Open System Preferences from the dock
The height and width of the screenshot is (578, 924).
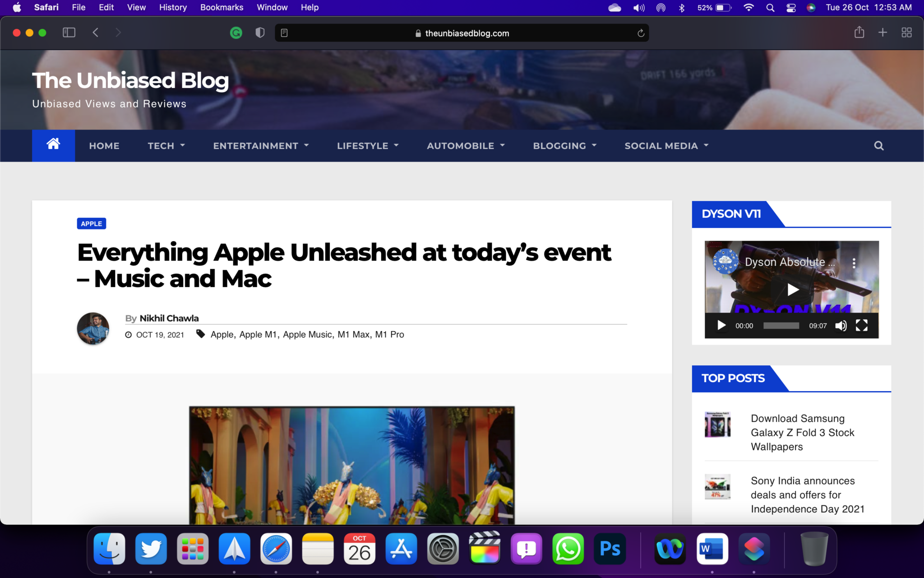(443, 549)
